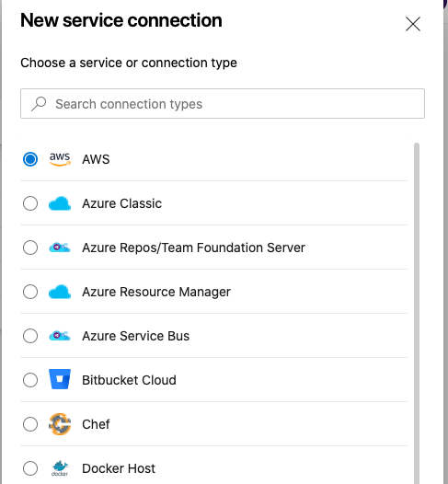
Task: Select the Azure Classic radio button
Action: [30, 203]
